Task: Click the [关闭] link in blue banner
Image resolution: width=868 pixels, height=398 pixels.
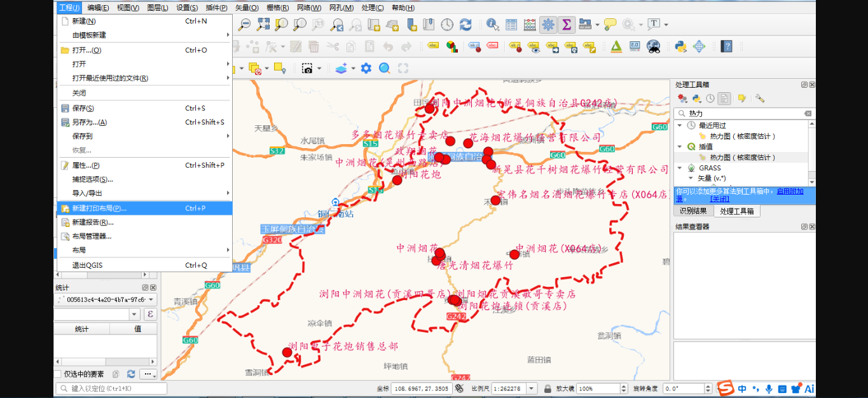Action: pos(720,199)
